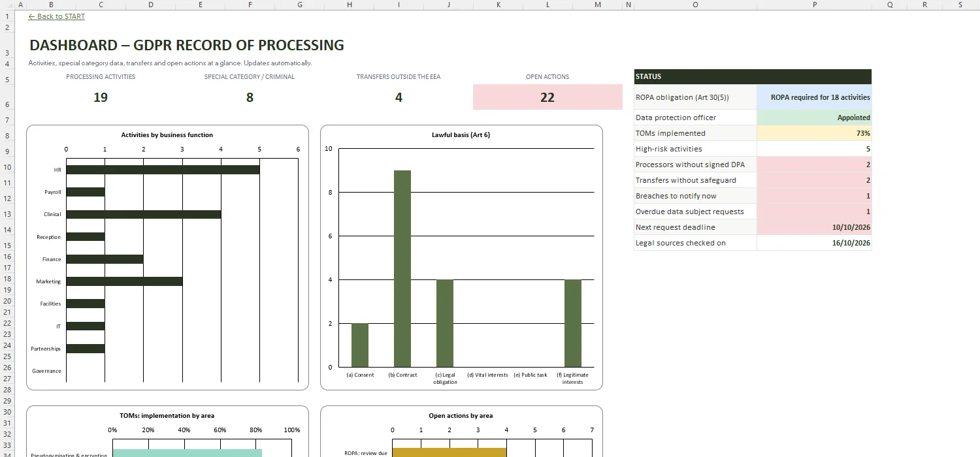Click the (e) Public task axis label

click(531, 375)
